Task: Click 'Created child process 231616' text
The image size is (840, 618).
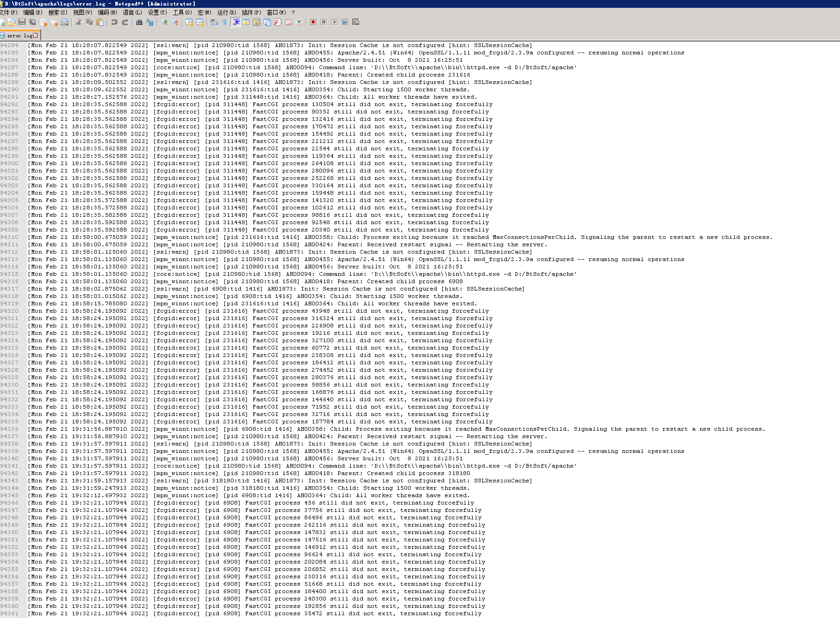Action: pyautogui.click(x=419, y=75)
